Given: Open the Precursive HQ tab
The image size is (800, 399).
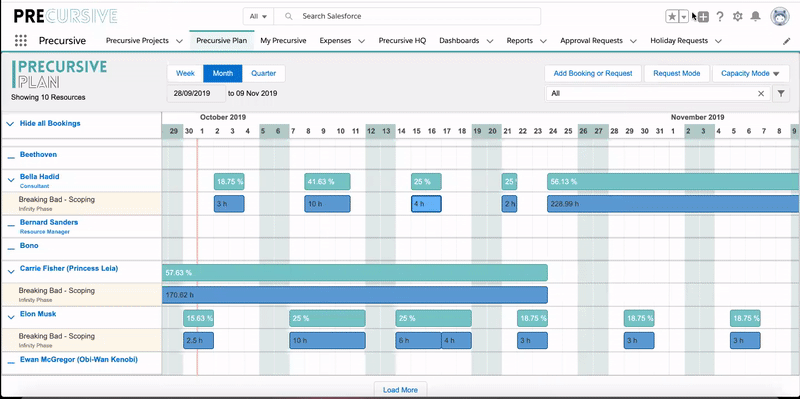Looking at the screenshot, I should (x=402, y=41).
